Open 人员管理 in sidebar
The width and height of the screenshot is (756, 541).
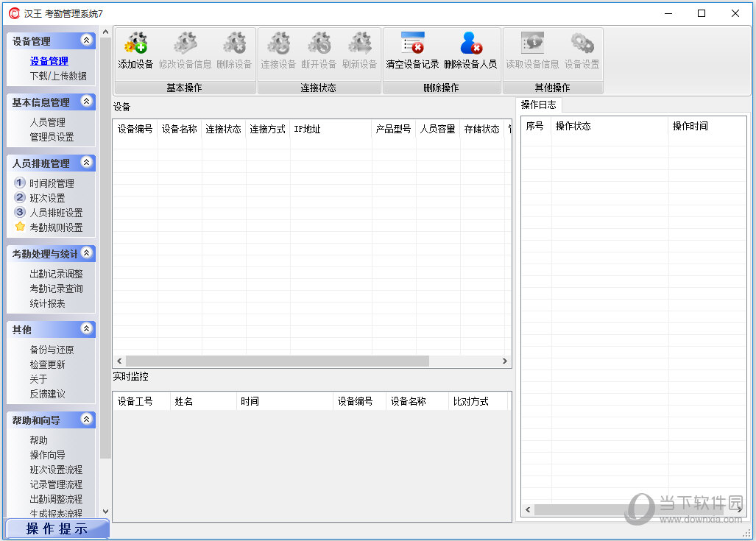click(47, 122)
